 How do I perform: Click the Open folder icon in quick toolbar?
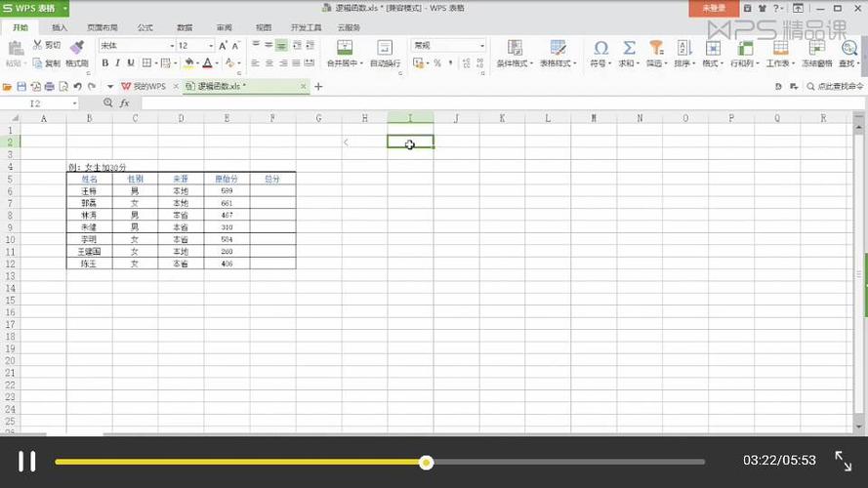(x=7, y=86)
